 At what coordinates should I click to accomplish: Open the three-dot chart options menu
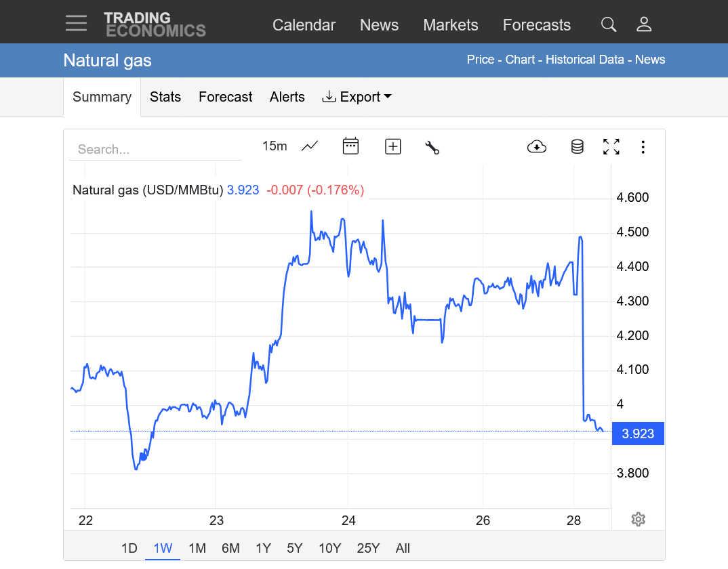[x=643, y=146]
